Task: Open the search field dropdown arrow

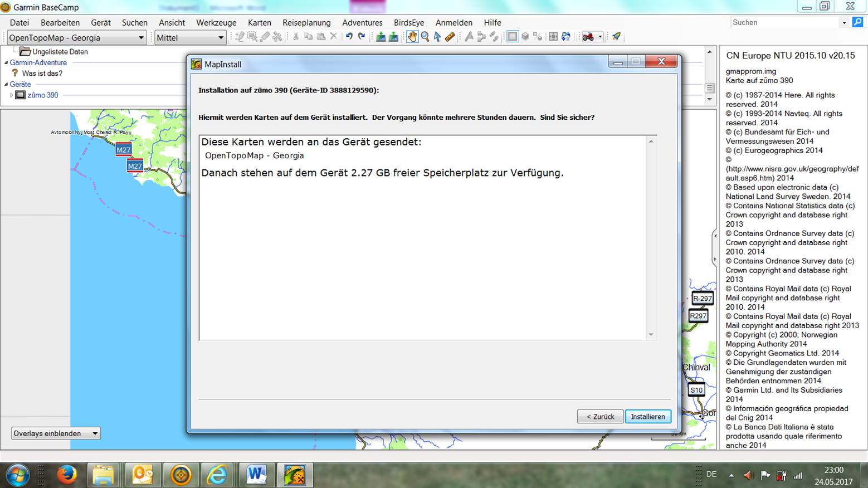Action: coord(844,22)
